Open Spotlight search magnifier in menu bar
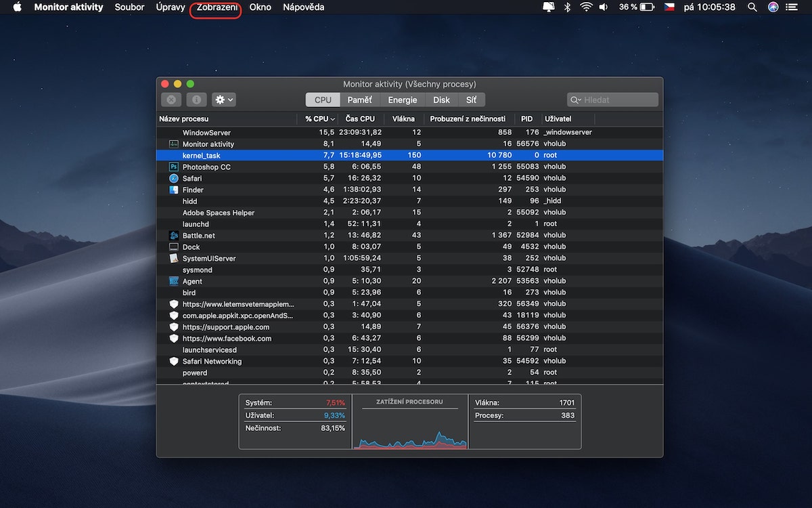The height and width of the screenshot is (508, 812). [752, 7]
